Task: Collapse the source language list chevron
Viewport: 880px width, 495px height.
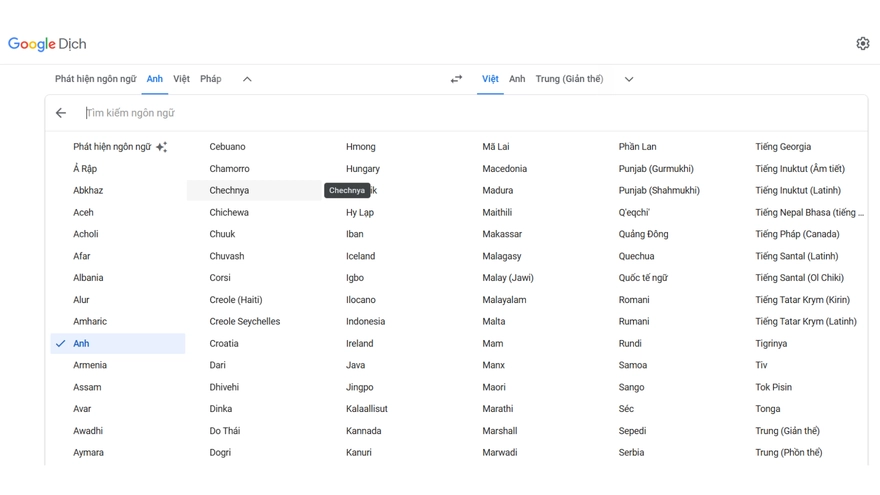Action: 247,79
